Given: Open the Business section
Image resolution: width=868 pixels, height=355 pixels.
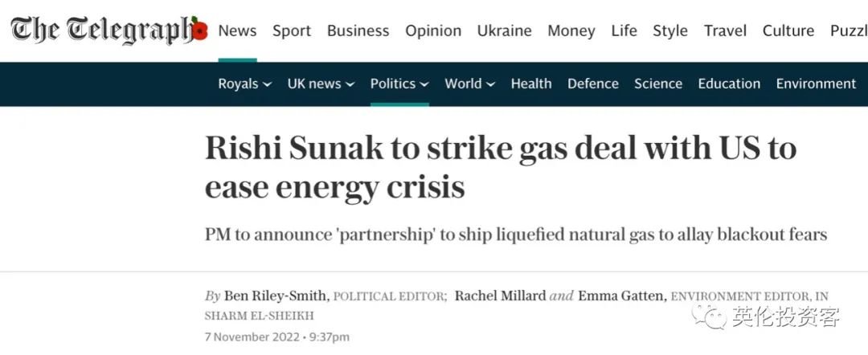Looking at the screenshot, I should (x=358, y=31).
